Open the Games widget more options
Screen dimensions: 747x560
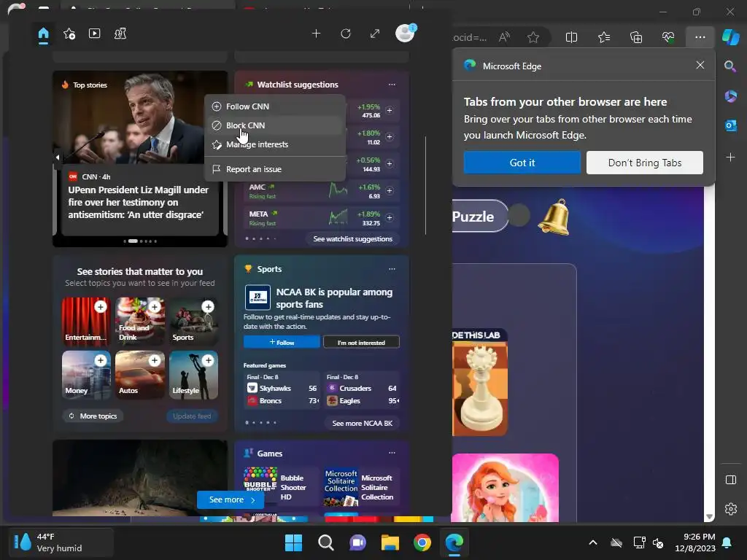pyautogui.click(x=392, y=454)
